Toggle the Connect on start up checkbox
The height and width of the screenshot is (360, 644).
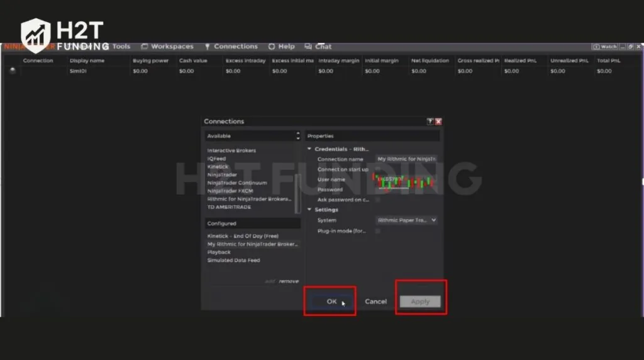(x=377, y=169)
